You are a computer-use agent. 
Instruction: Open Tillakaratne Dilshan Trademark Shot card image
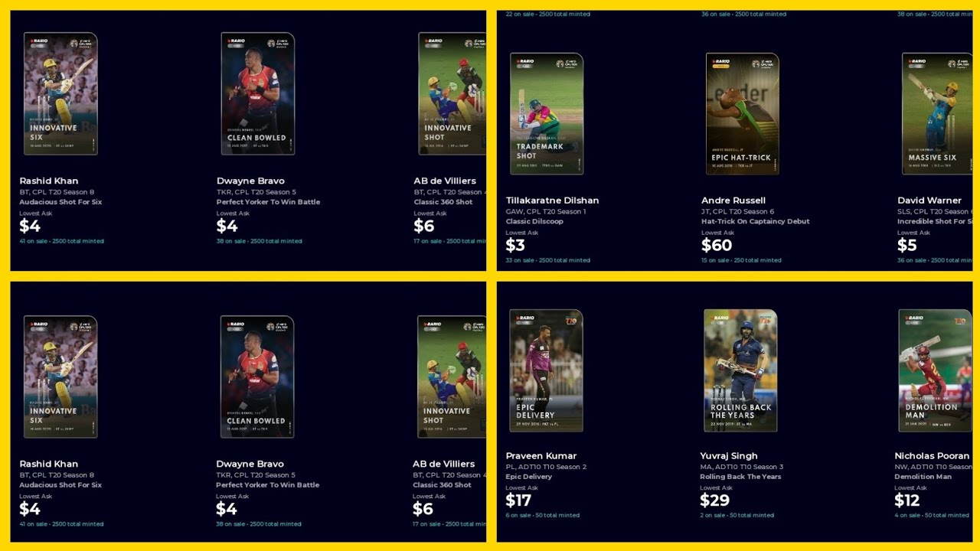(547, 114)
